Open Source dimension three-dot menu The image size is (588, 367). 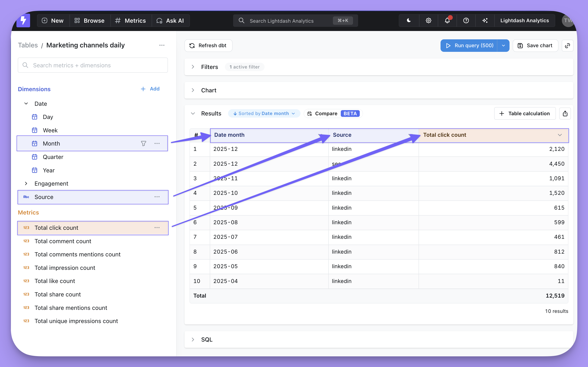[157, 197]
